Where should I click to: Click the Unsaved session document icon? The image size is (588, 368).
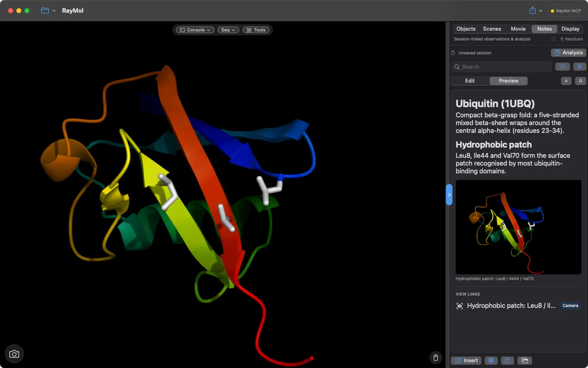[453, 53]
